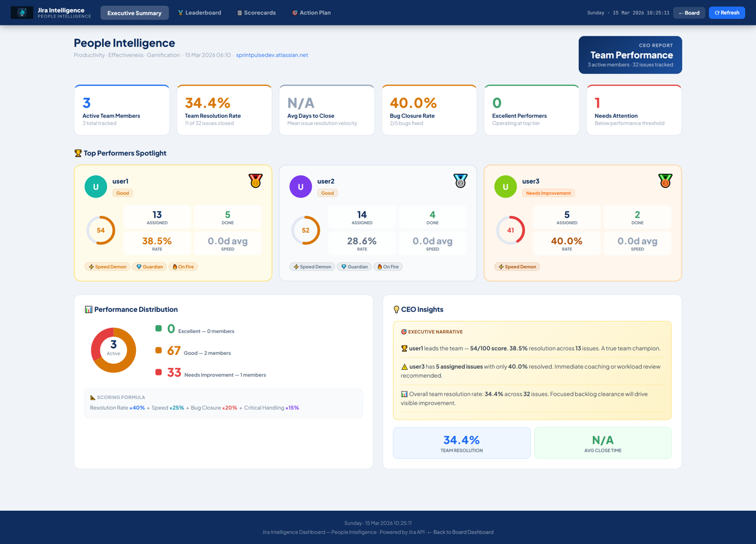Image resolution: width=756 pixels, height=544 pixels.
Task: Click user1's gold medal icon
Action: [x=255, y=181]
